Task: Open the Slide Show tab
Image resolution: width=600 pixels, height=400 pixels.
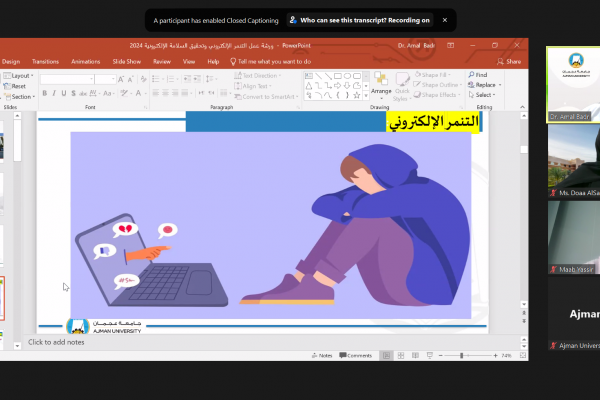Action: (127, 62)
